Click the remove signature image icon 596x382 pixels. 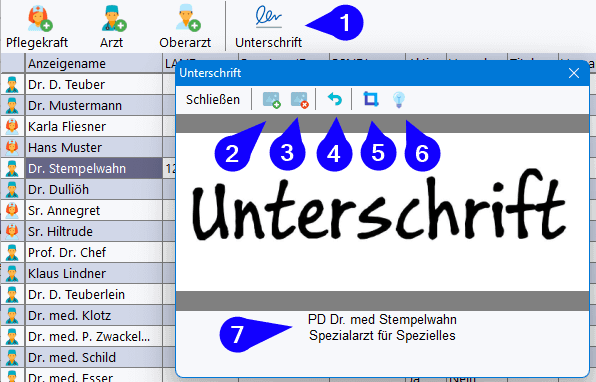tap(300, 100)
